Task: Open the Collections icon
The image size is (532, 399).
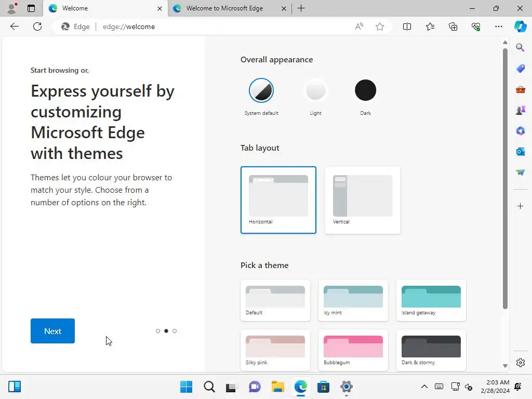Action: pyautogui.click(x=453, y=26)
